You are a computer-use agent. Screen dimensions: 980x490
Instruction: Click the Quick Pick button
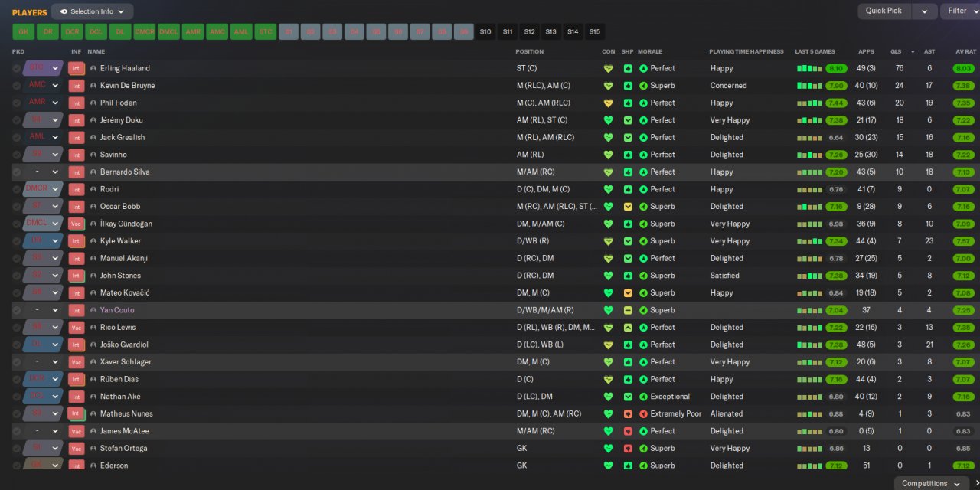click(884, 11)
